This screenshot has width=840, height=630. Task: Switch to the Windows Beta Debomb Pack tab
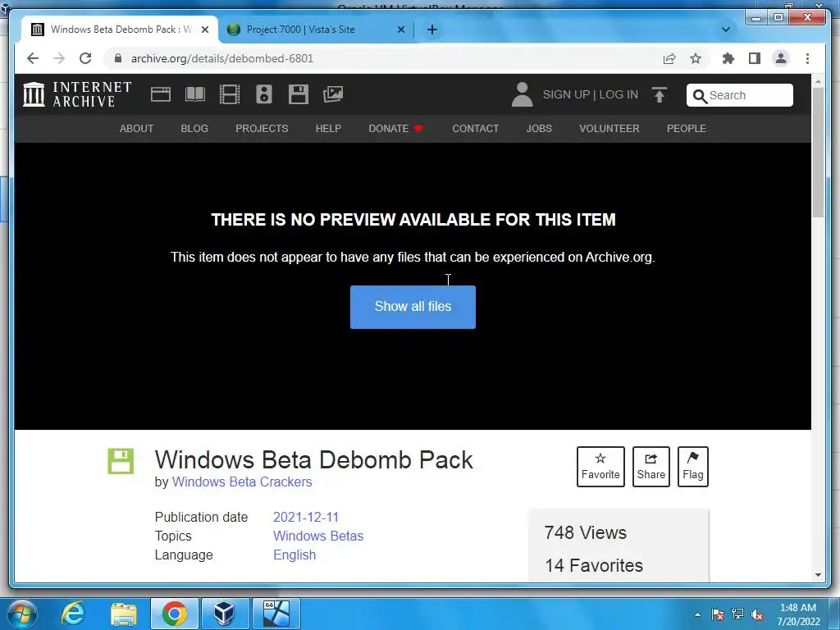pos(120,30)
